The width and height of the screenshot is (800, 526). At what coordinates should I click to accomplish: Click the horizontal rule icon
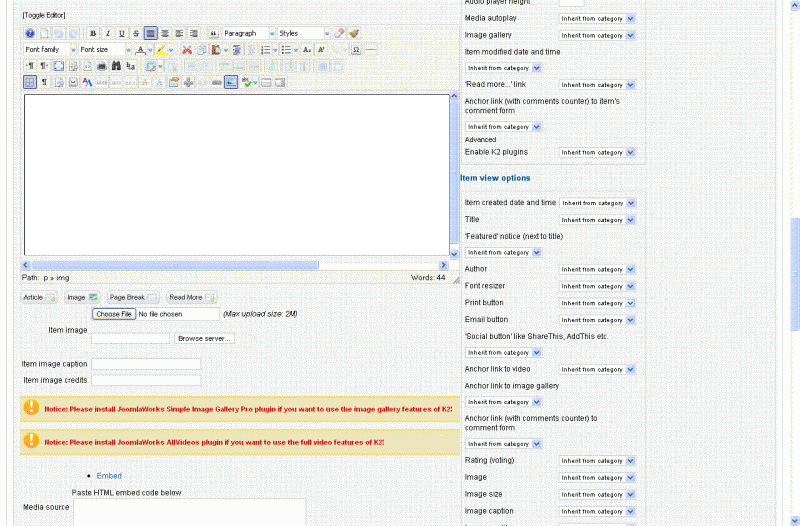(371, 50)
